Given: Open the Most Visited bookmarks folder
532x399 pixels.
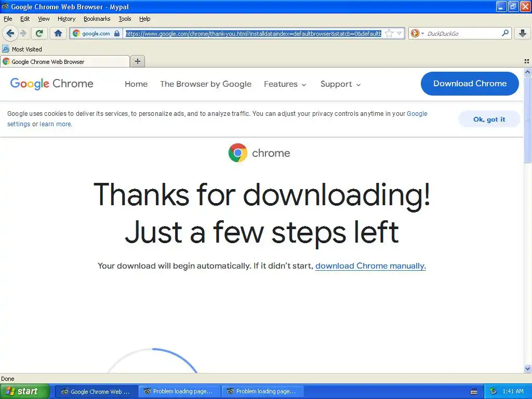Looking at the screenshot, I should pos(22,49).
